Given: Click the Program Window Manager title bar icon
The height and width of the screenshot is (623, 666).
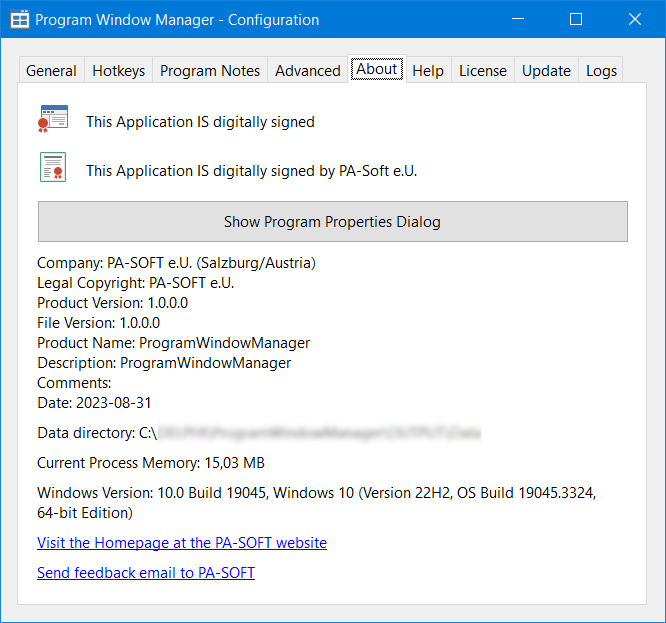Looking at the screenshot, I should pos(19,20).
